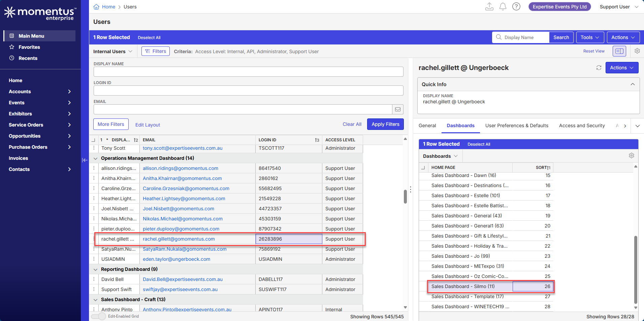644x321 pixels.
Task: Click the vertical splitter handle between panes
Action: pos(411,189)
